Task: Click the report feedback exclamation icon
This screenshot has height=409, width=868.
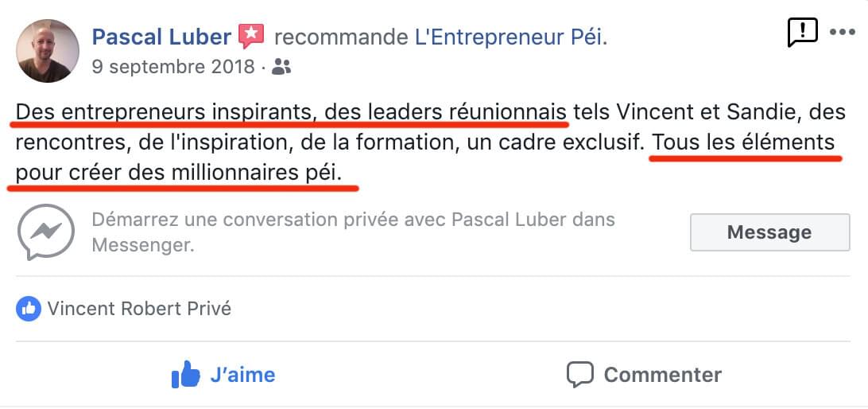Action: pyautogui.click(x=802, y=33)
